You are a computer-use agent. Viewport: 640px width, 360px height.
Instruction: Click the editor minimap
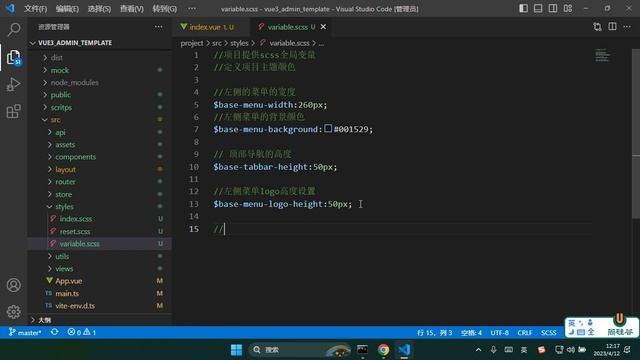point(602,55)
